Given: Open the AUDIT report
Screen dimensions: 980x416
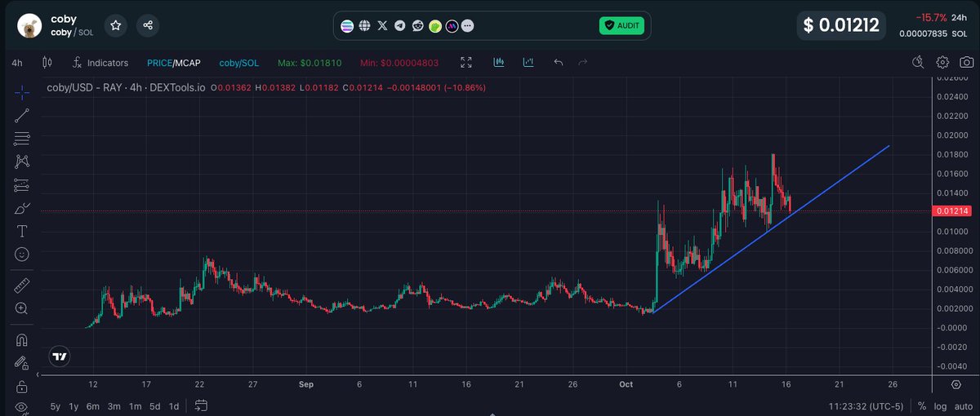Looking at the screenshot, I should click(621, 26).
